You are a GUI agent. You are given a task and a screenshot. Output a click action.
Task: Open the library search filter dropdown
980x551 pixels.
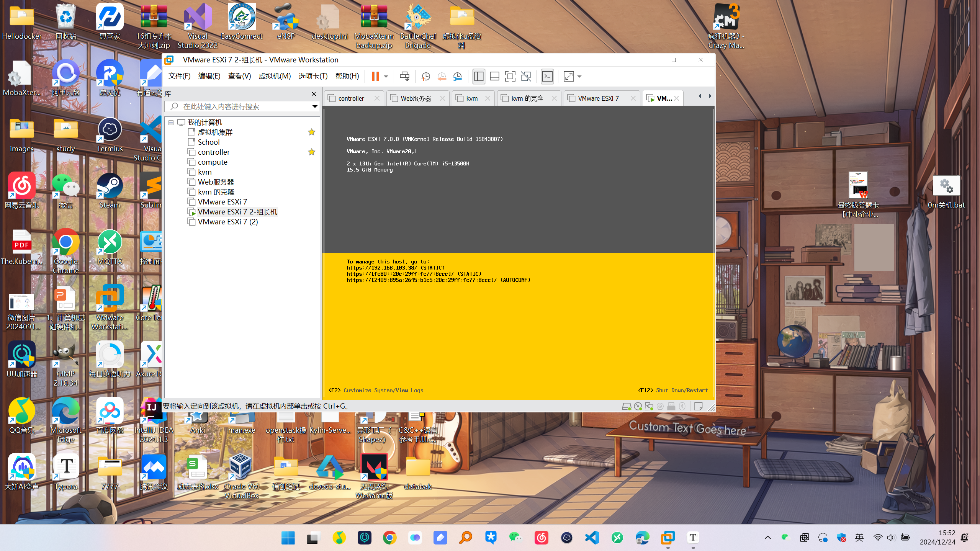315,106
